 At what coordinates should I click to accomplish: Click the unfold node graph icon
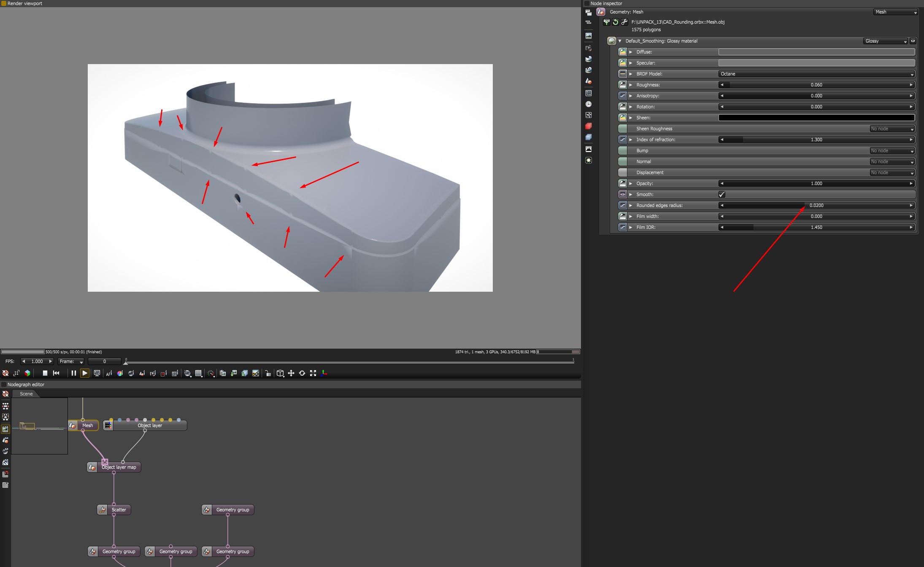coord(5,406)
